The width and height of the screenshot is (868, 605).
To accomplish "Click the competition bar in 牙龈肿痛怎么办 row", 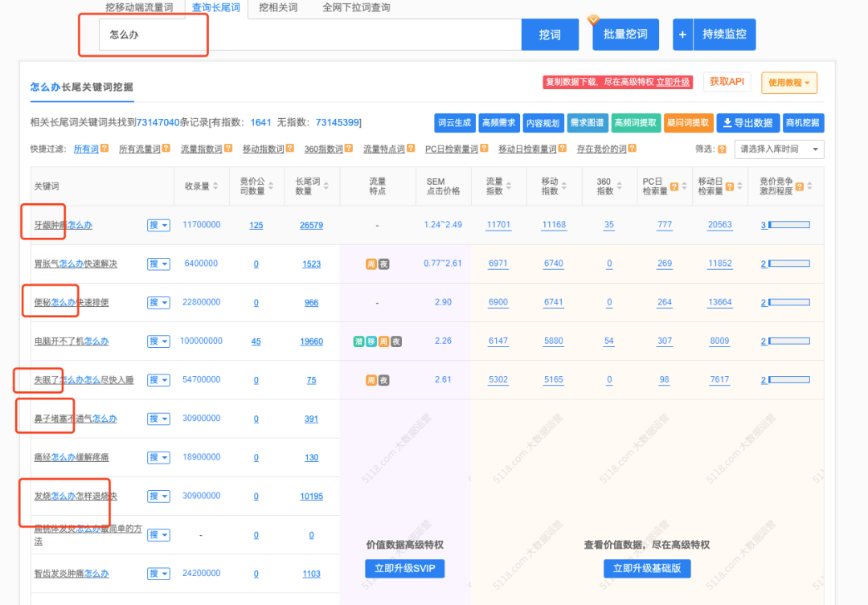I will click(789, 225).
